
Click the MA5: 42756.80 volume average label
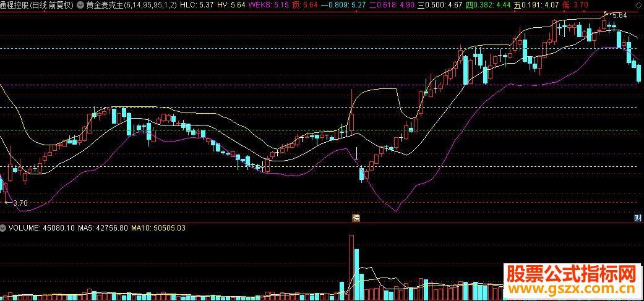[103, 227]
